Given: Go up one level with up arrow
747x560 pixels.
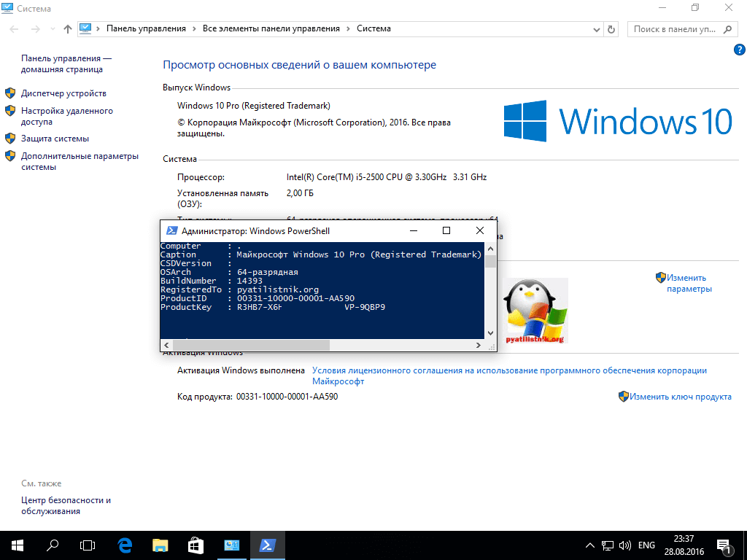Looking at the screenshot, I should [68, 29].
